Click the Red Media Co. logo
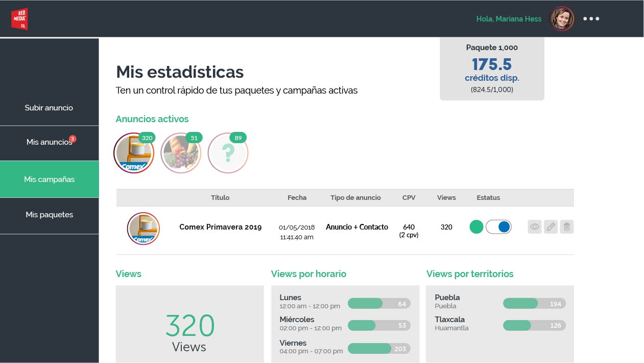Image resolution: width=644 pixels, height=363 pixels. click(19, 19)
